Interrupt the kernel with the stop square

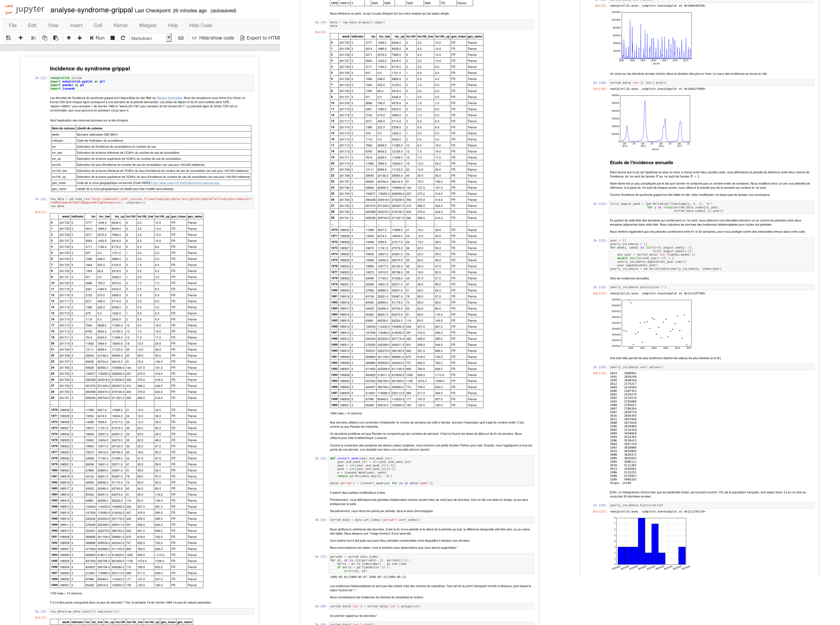click(112, 38)
